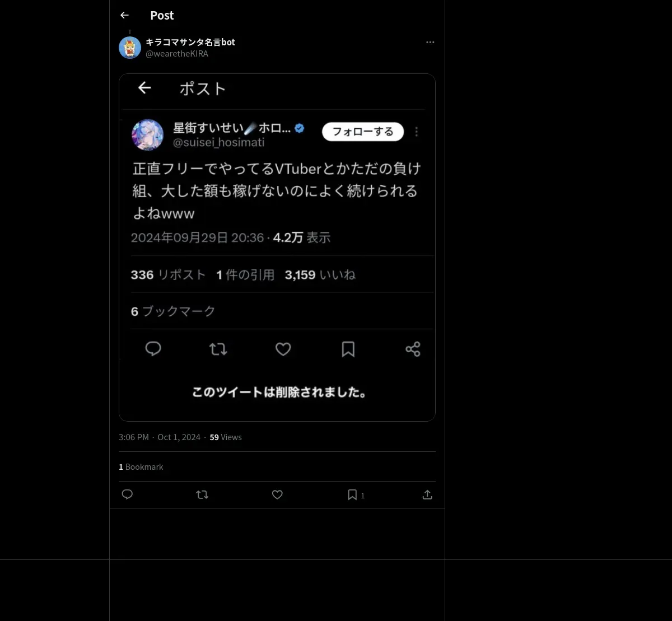
Task: Click the back arrow beside ポスト in the image
Action: pyautogui.click(x=144, y=88)
